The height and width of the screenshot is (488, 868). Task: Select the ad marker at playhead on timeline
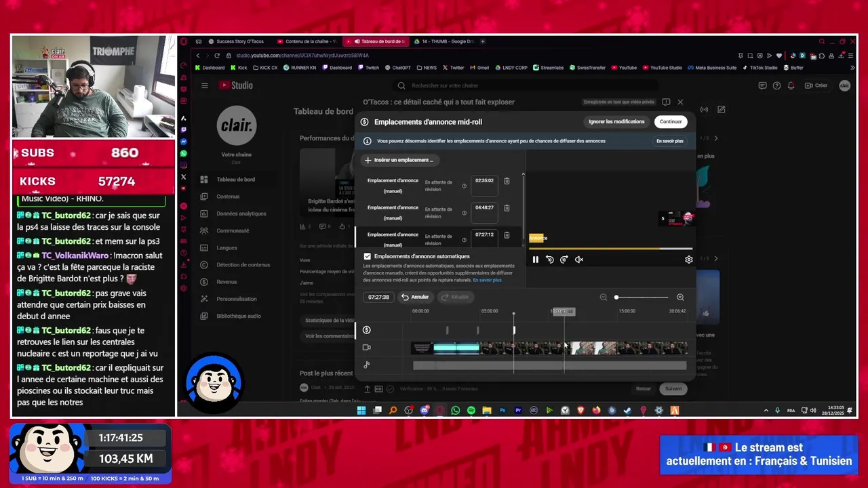click(514, 330)
